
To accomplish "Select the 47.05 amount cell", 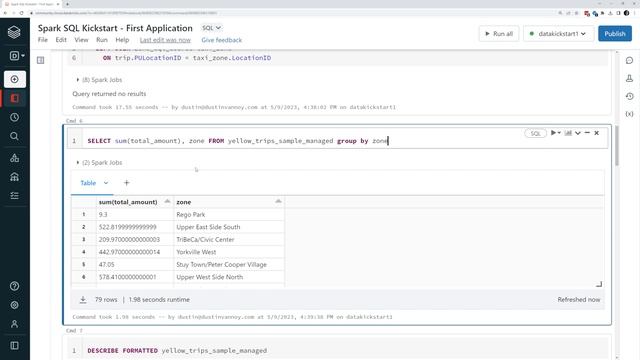I will [x=135, y=264].
